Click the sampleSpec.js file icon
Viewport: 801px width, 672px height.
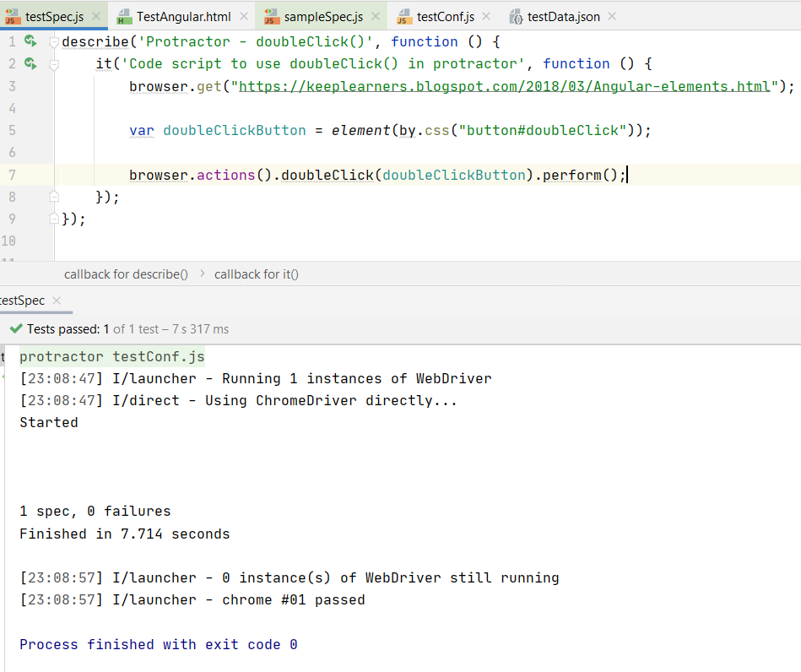(x=271, y=17)
